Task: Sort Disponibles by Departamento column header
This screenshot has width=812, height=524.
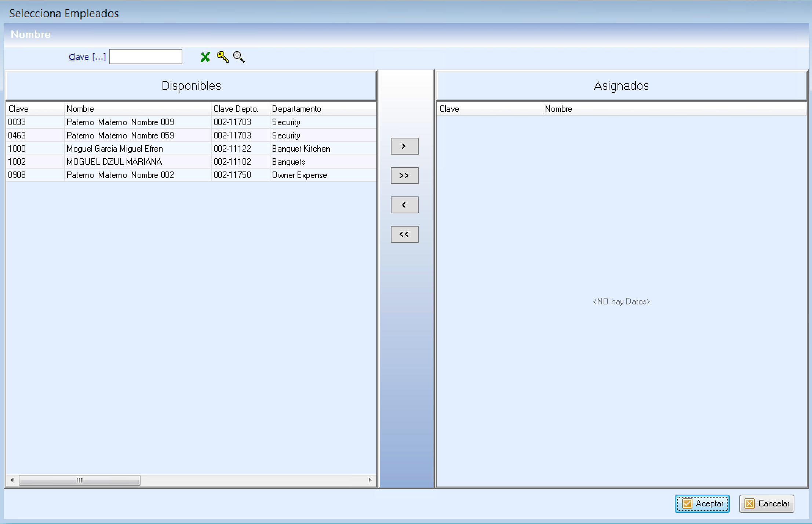Action: pos(323,109)
